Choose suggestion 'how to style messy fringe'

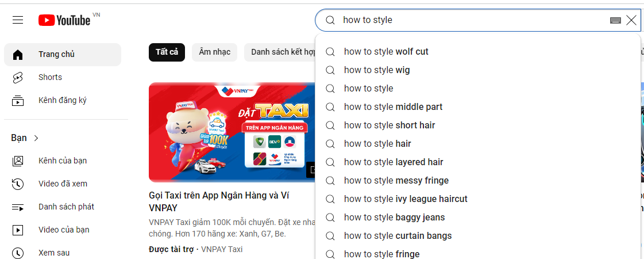coord(477,180)
